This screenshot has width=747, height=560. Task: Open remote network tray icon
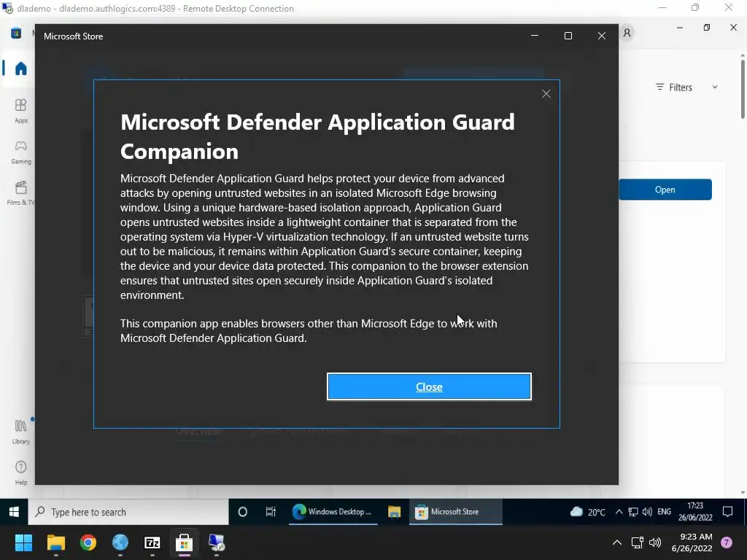tap(632, 512)
